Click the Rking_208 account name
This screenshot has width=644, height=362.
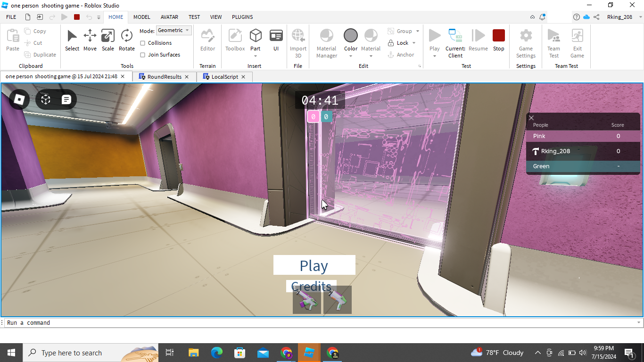pos(619,17)
